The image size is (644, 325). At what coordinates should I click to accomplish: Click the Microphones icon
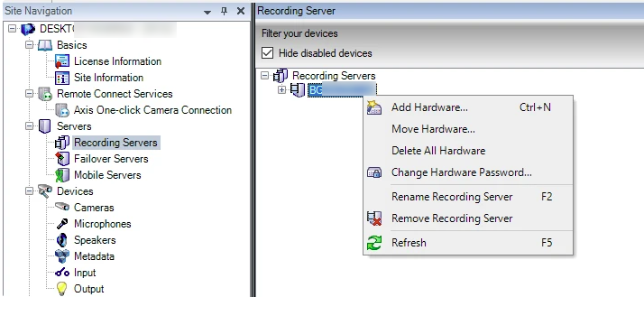click(62, 224)
